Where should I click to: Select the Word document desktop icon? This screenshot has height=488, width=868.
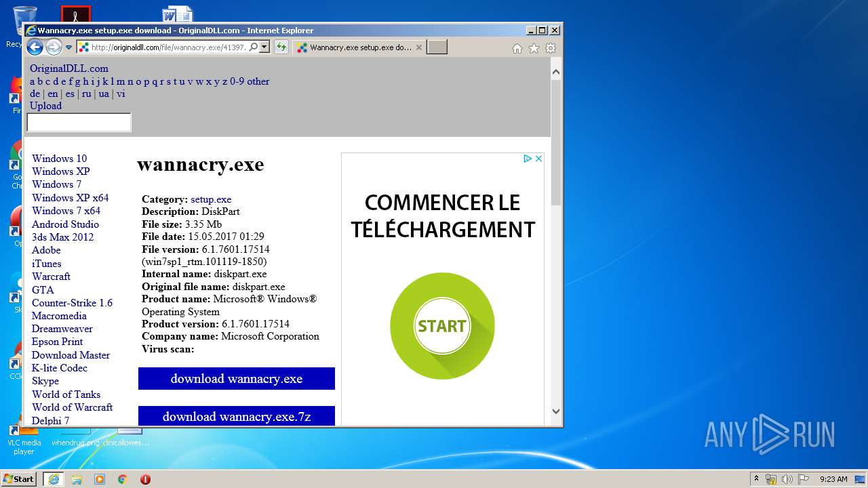[x=178, y=14]
